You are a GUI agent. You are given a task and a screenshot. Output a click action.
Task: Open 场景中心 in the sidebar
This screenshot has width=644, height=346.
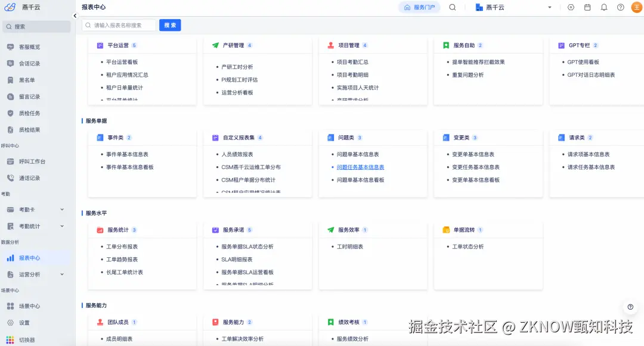tap(30, 306)
